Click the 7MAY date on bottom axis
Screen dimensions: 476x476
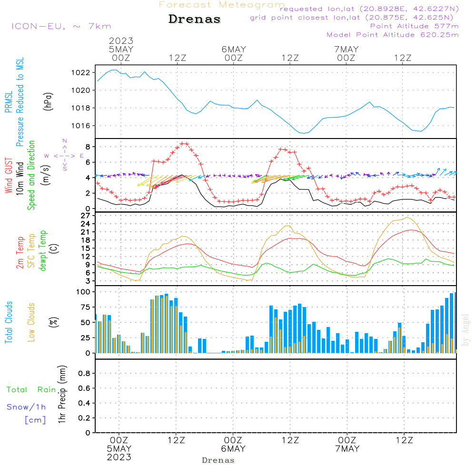click(x=347, y=449)
